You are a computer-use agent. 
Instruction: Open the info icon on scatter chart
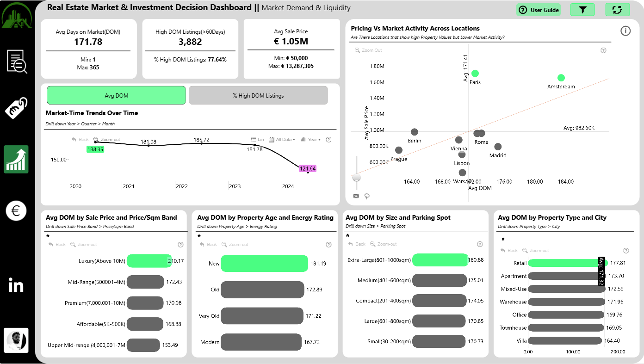625,31
